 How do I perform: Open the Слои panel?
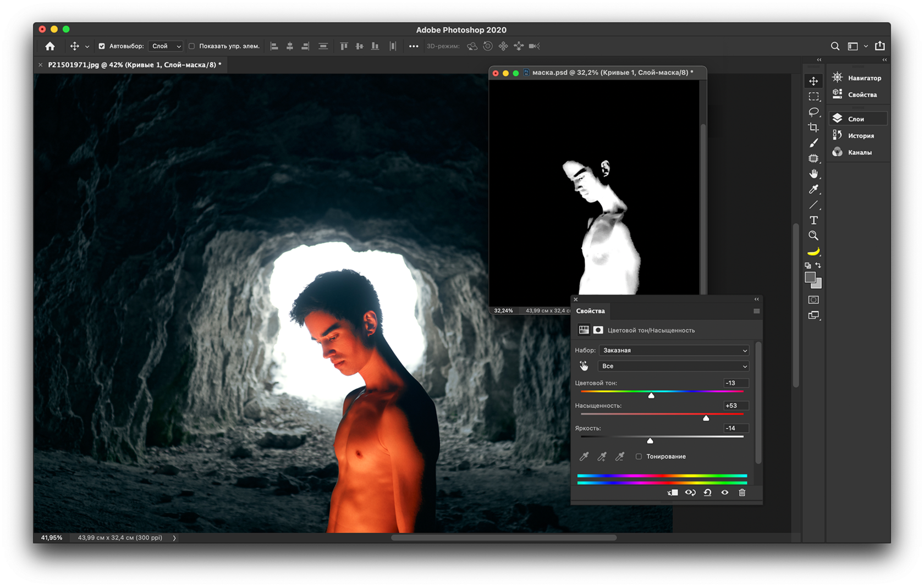tap(857, 118)
